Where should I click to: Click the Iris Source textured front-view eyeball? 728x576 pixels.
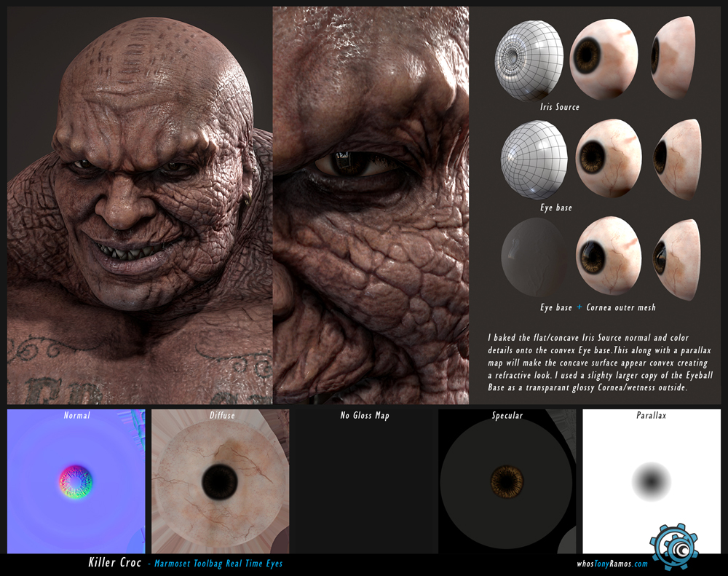pyautogui.click(x=604, y=59)
